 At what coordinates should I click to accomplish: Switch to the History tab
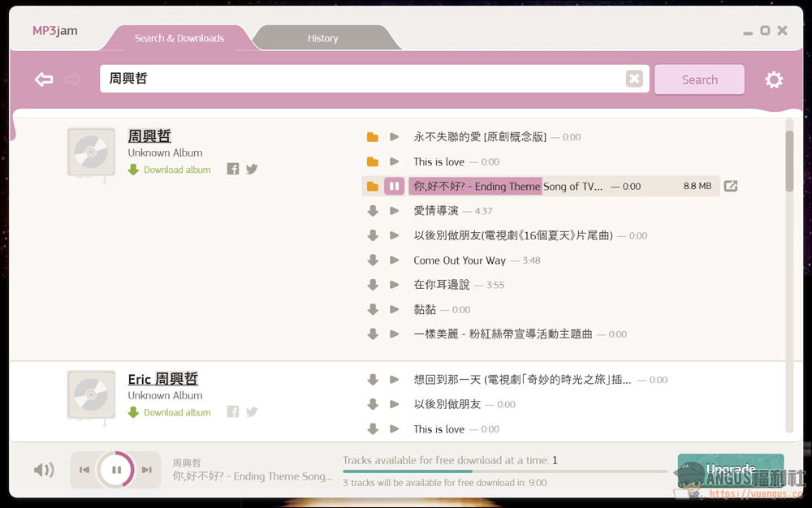coord(322,38)
